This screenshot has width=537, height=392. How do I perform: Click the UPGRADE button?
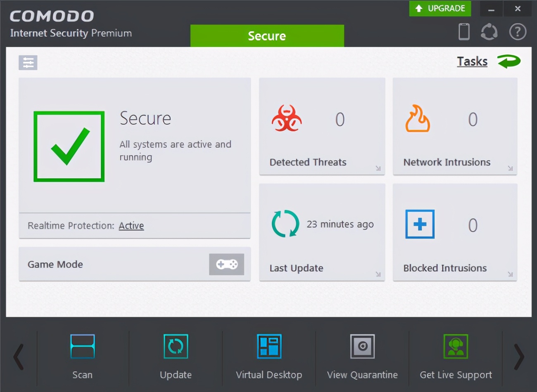coord(440,8)
